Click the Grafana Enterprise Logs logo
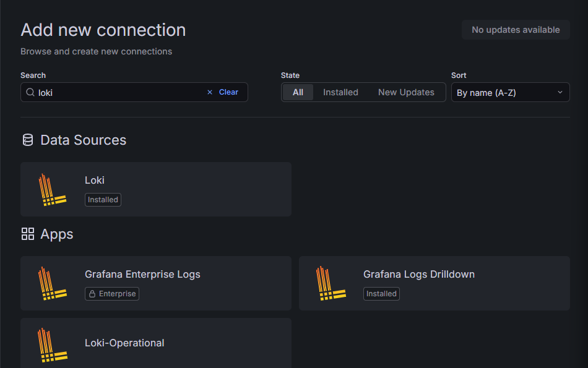 (x=51, y=283)
